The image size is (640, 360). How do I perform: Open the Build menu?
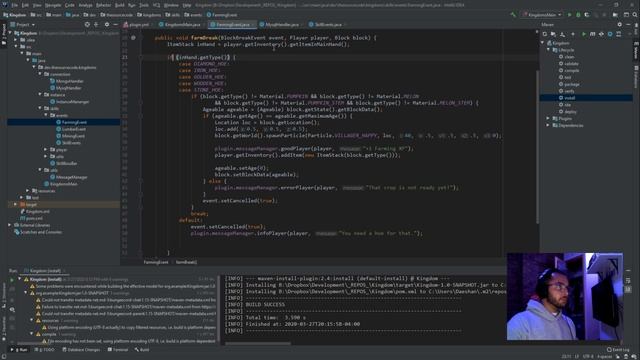pyautogui.click(x=120, y=5)
